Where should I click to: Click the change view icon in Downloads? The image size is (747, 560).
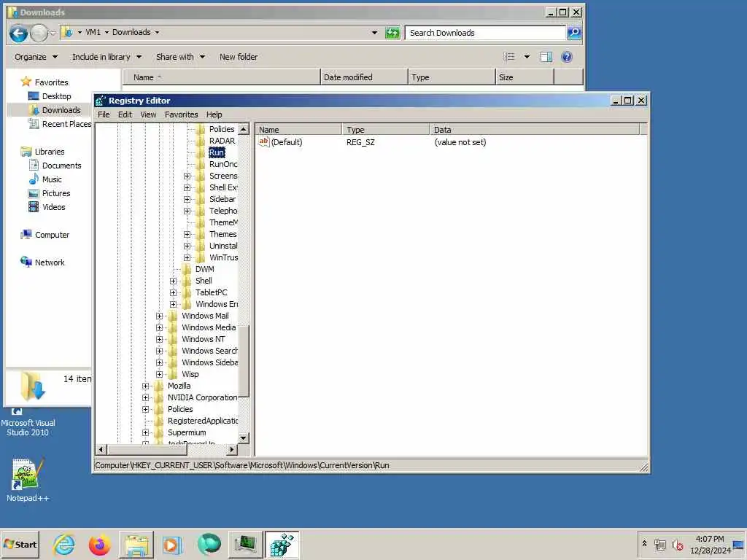[508, 57]
